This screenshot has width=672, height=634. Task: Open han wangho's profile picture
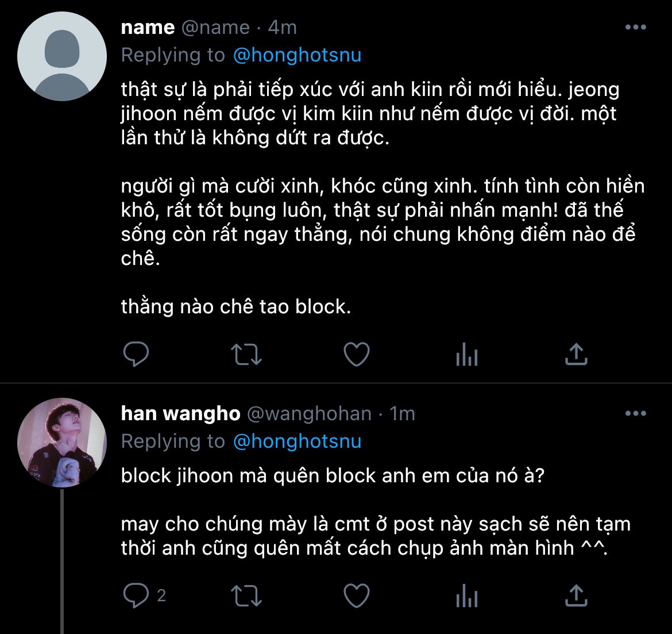click(62, 443)
